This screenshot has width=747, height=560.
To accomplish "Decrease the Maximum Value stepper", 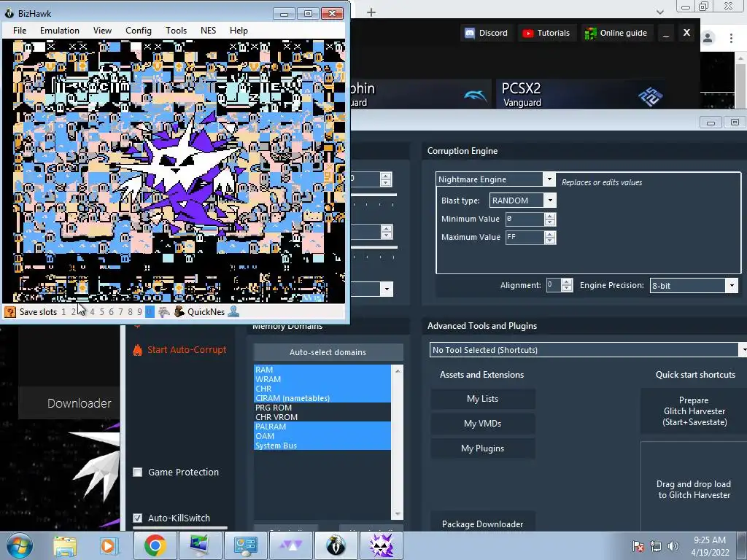I will click(x=550, y=241).
